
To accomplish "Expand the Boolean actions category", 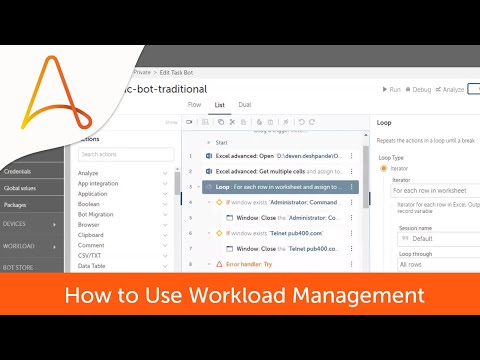I will (165, 204).
